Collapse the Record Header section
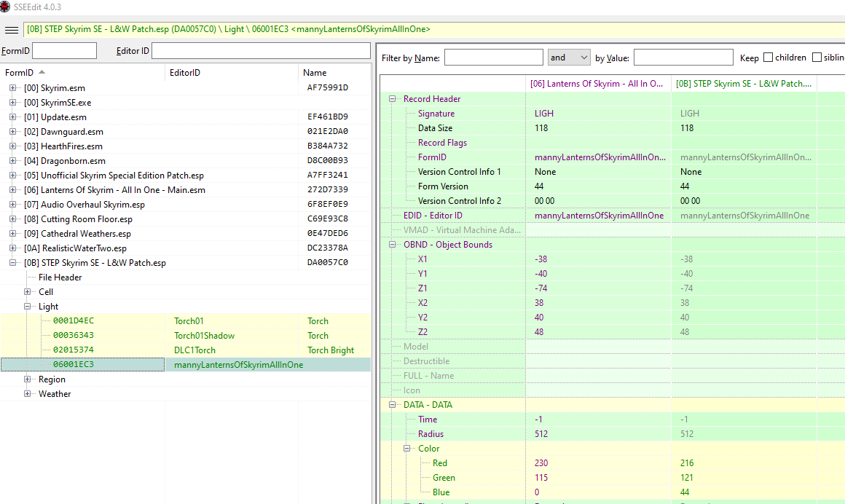 pos(393,98)
